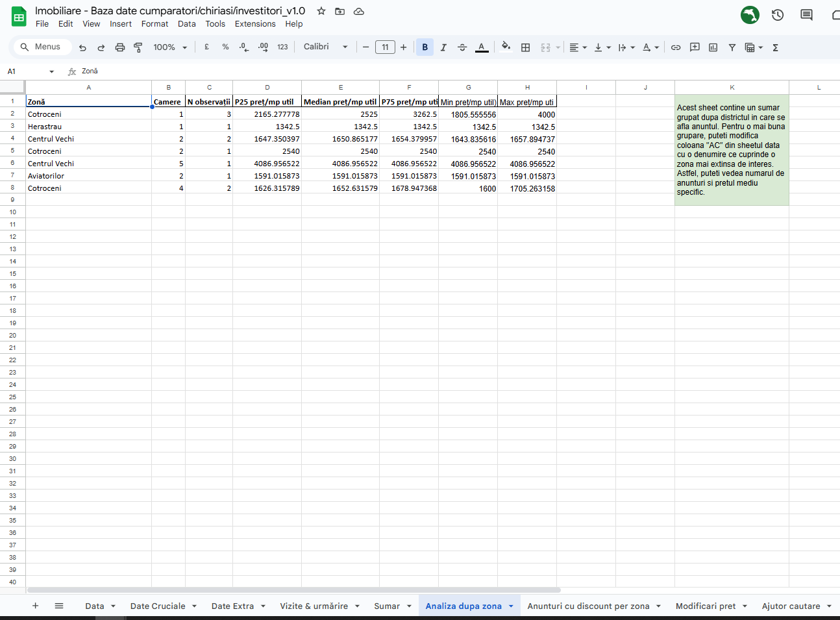The image size is (840, 620).
Task: Open the Sumar tab dropdown arrow
Action: 409,606
